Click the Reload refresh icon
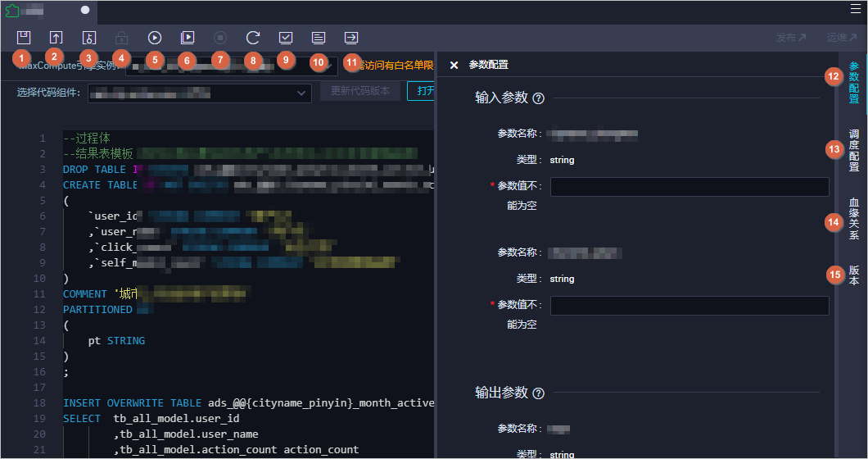Screen dimensions: 868x459 tap(253, 37)
